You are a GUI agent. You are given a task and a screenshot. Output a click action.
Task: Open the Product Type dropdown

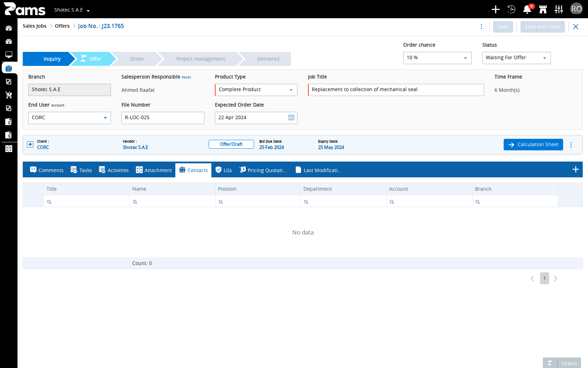(256, 90)
